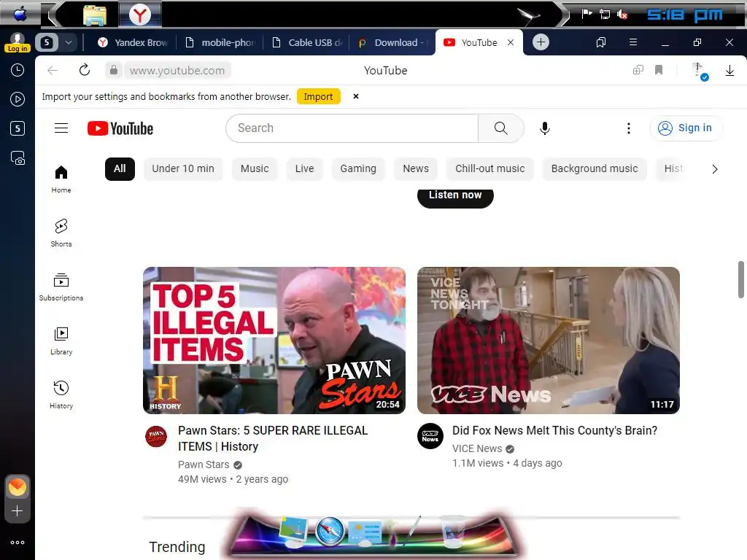
Task: Switch to the Cable USB tab
Action: [x=307, y=42]
